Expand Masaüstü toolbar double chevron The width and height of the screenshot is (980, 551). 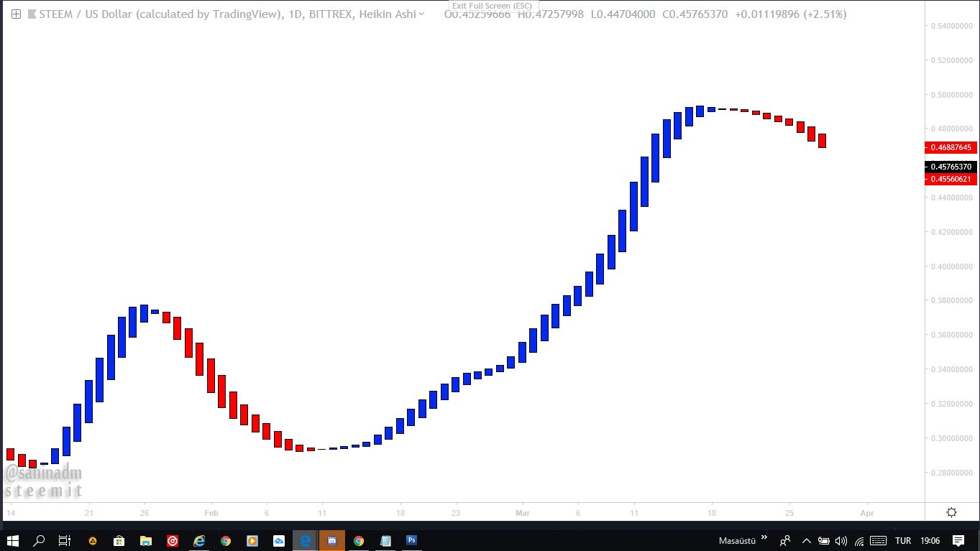pos(764,537)
